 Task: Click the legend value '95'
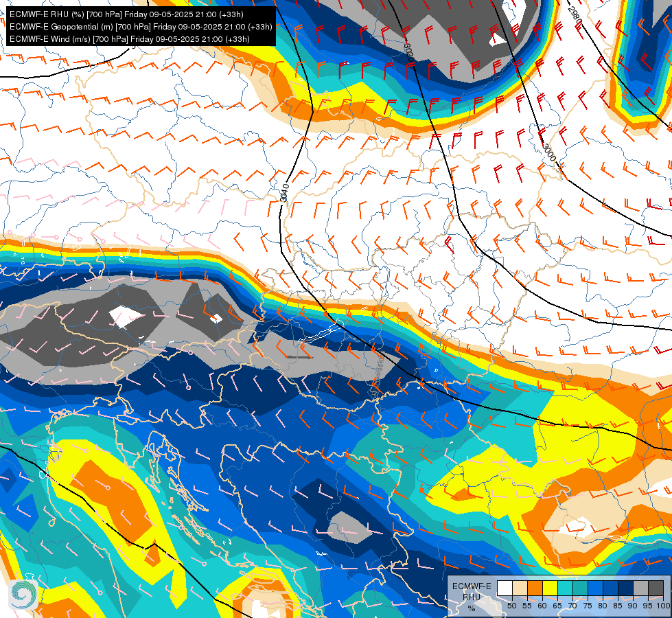coord(649,606)
